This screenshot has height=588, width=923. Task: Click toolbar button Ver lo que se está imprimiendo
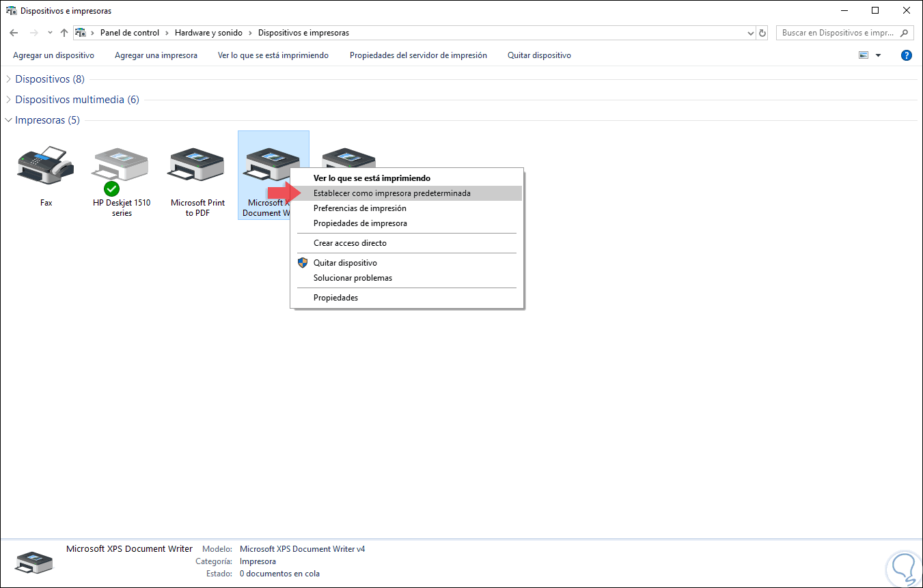[x=273, y=55]
